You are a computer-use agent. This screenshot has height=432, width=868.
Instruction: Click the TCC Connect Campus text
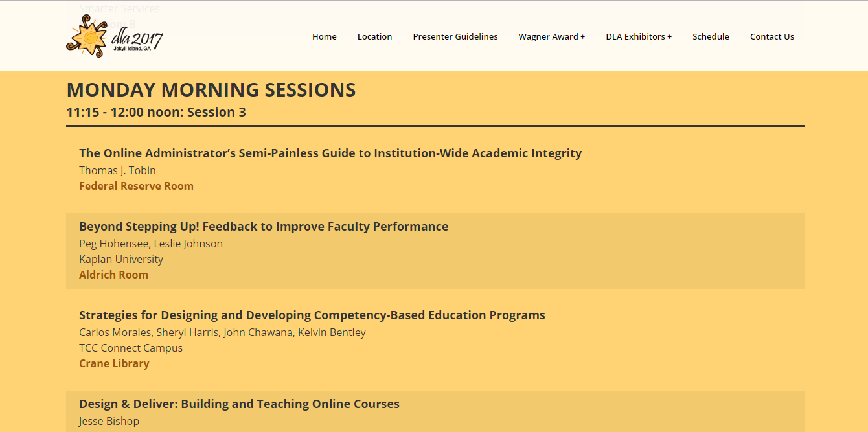[x=130, y=348]
